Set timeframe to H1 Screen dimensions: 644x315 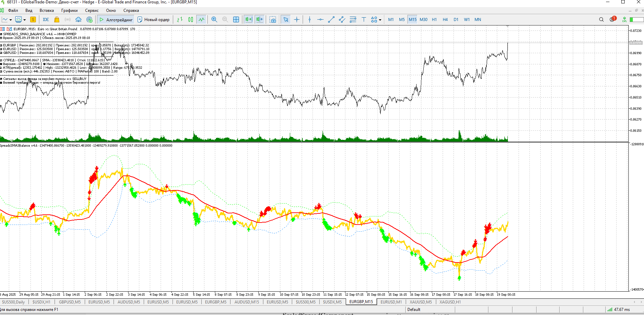434,20
